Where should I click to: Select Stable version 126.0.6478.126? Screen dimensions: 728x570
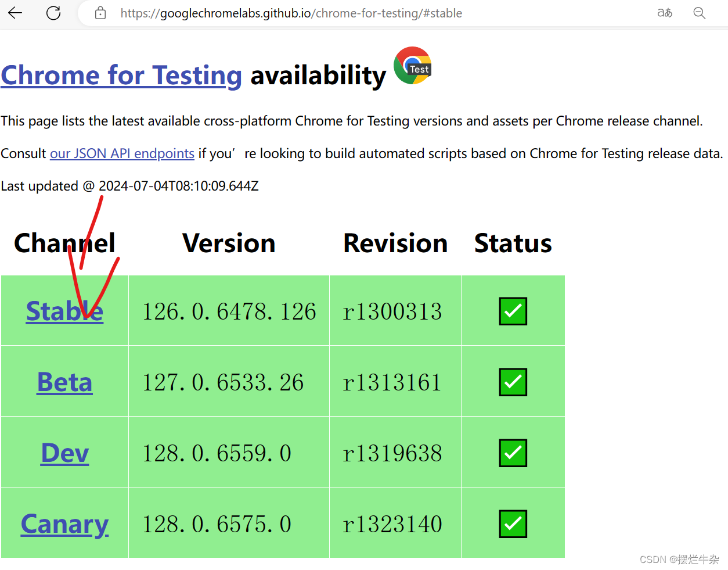229,311
